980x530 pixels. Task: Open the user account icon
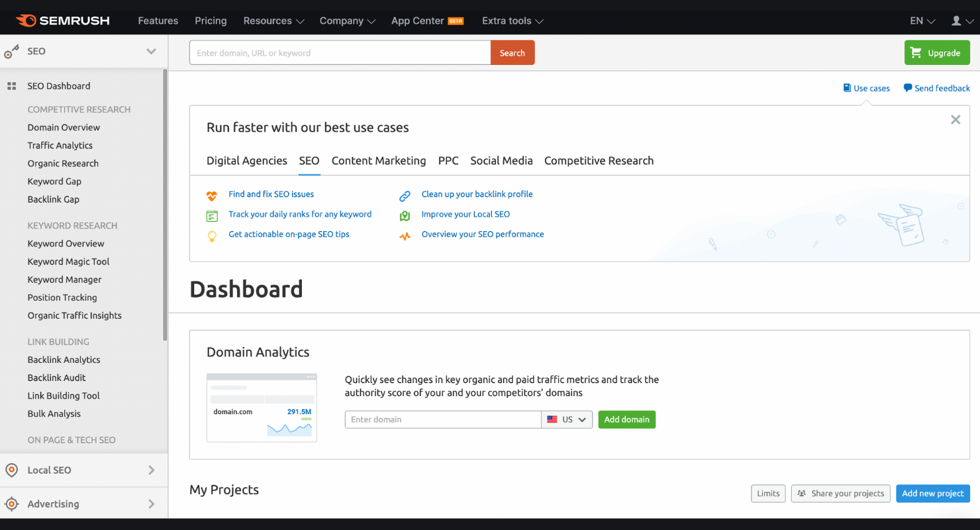(956, 21)
